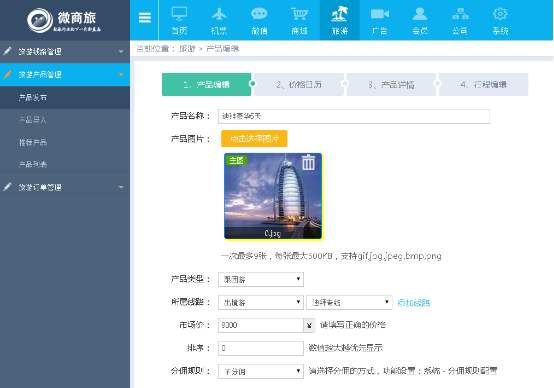Open the company organization chart section
The width and height of the screenshot is (554, 388).
tap(460, 20)
